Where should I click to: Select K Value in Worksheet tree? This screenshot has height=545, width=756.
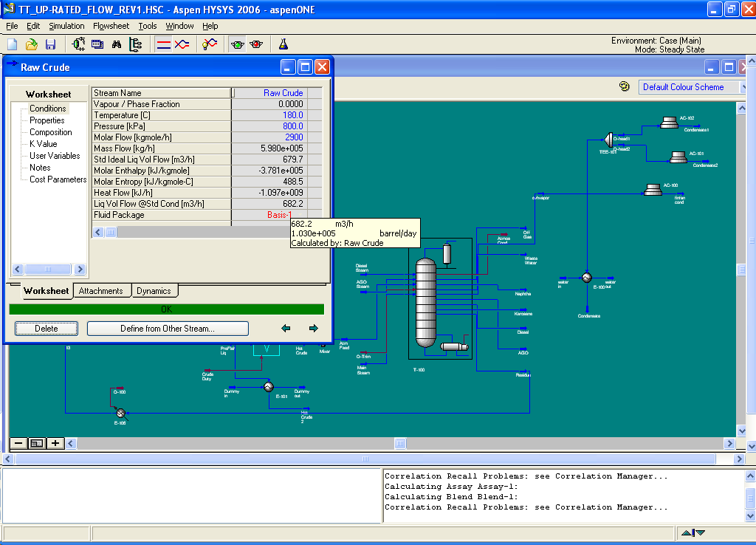pos(44,144)
